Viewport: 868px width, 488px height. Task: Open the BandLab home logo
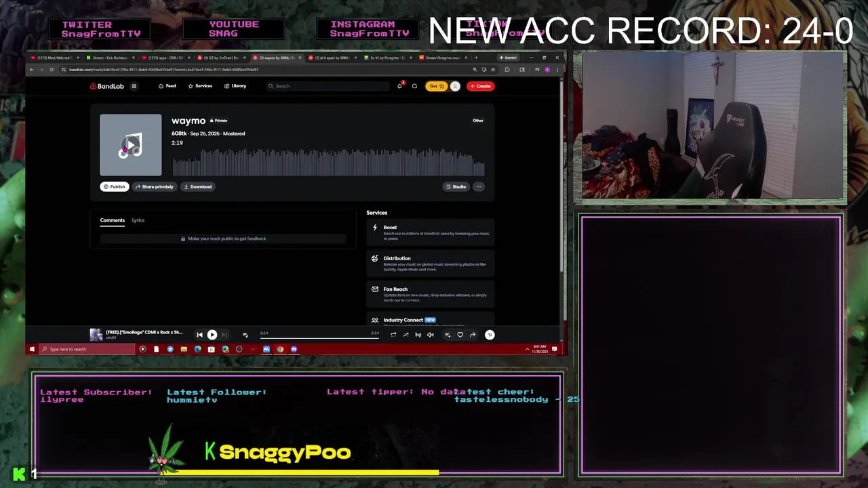tap(106, 86)
